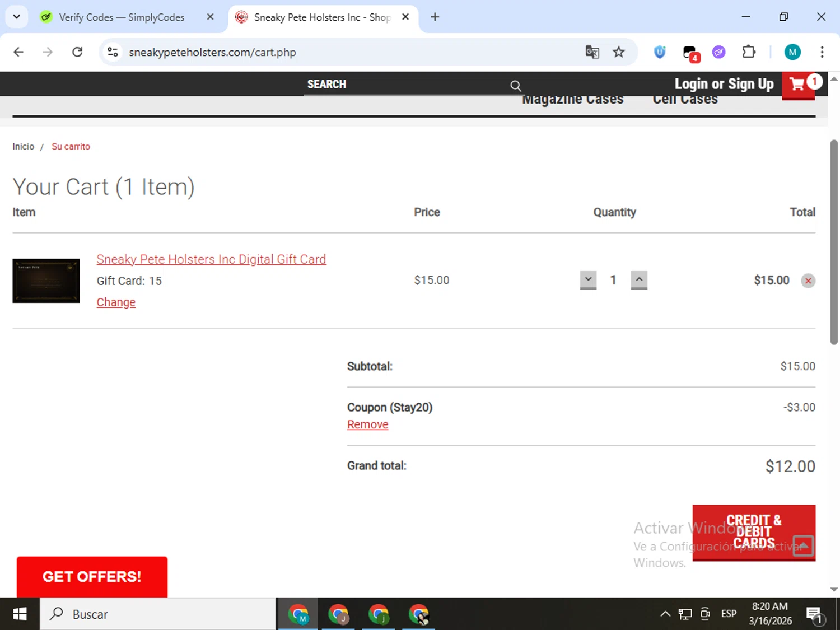Click the address bar URL
This screenshot has width=840, height=630.
click(212, 52)
